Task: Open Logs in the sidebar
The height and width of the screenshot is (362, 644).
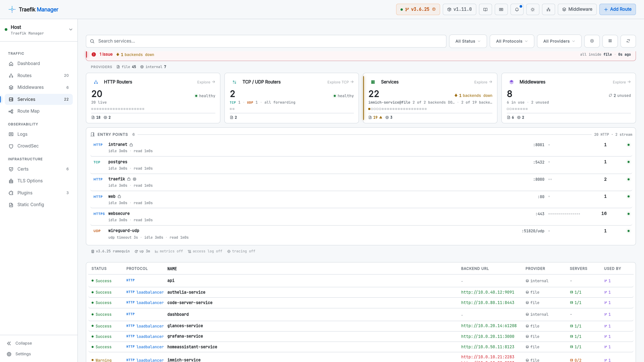Action: tap(39, 134)
